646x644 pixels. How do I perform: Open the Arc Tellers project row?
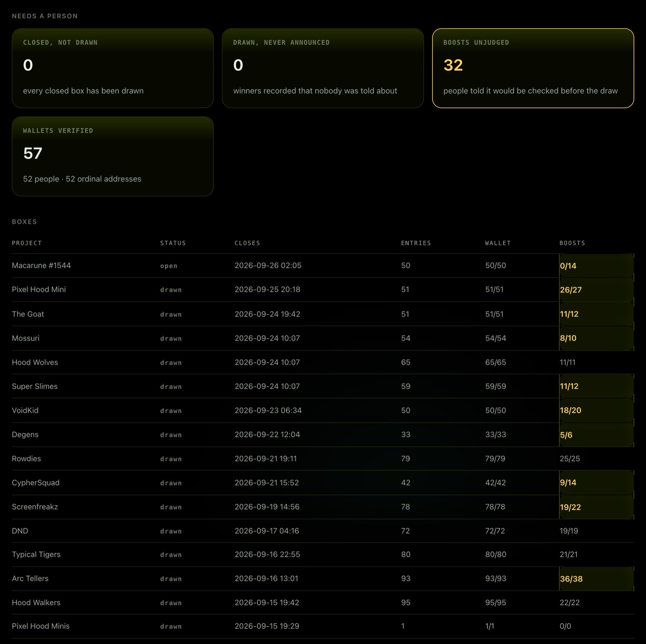pyautogui.click(x=323, y=579)
